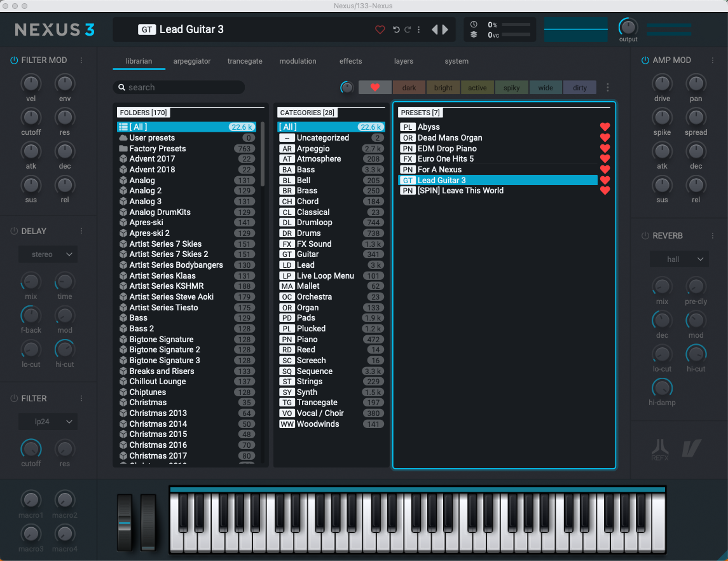This screenshot has height=561, width=728.
Task: Click the tag filter amount knob
Action: (347, 87)
